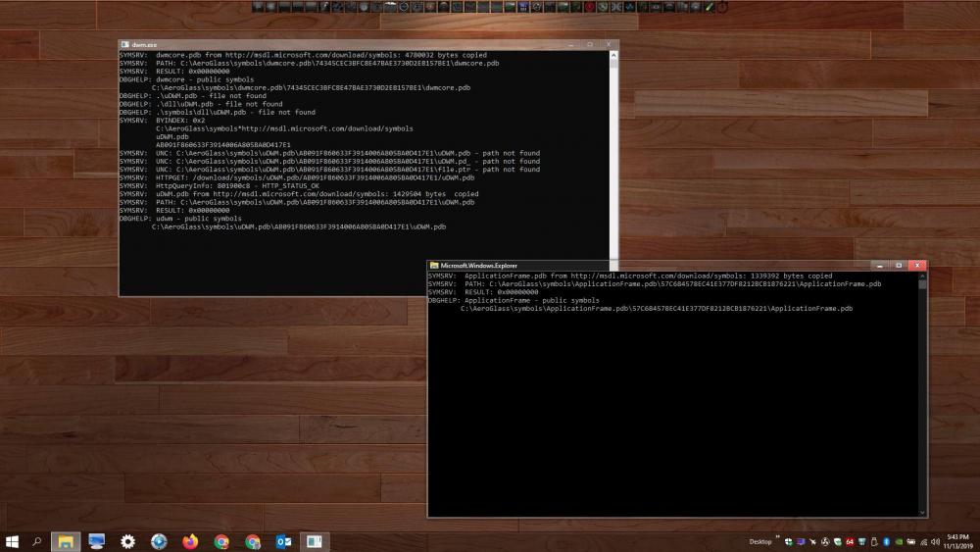
Task: Click the Desktop toolbar label
Action: coord(760,541)
